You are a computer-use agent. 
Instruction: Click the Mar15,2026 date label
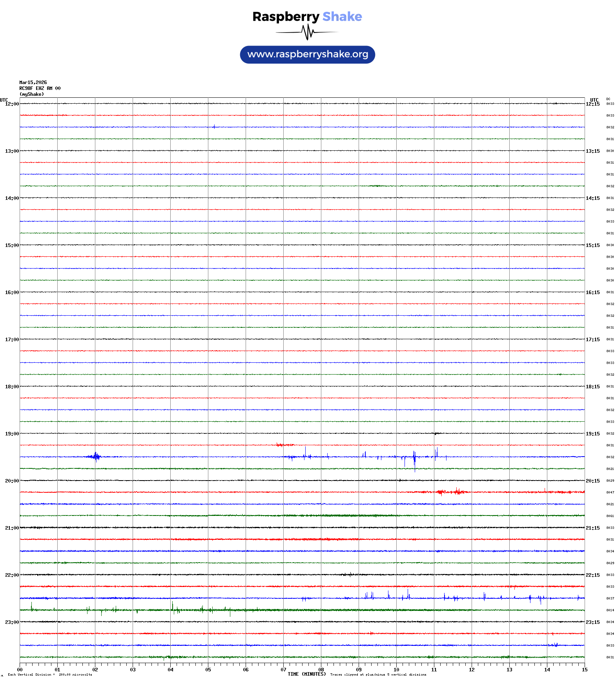click(x=33, y=82)
